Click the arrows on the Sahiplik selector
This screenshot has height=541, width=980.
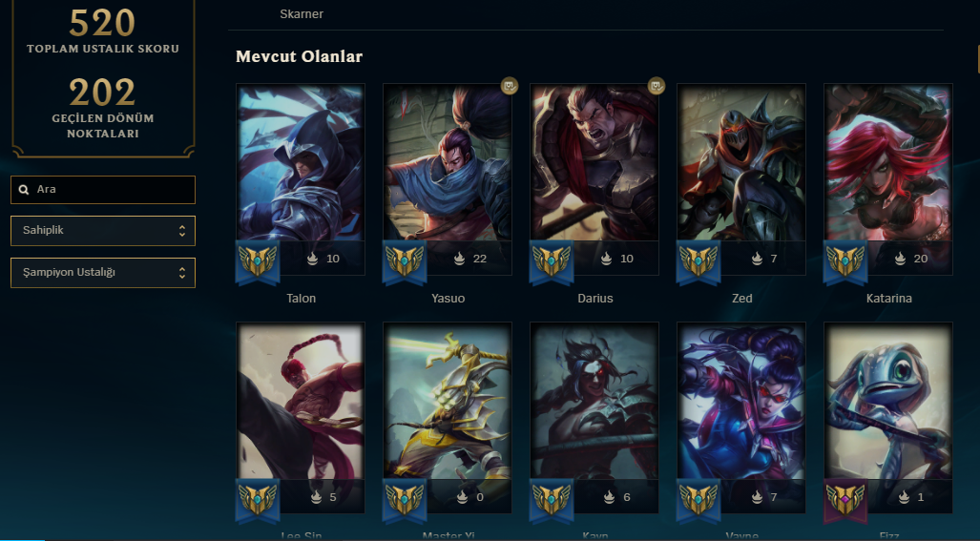click(182, 231)
